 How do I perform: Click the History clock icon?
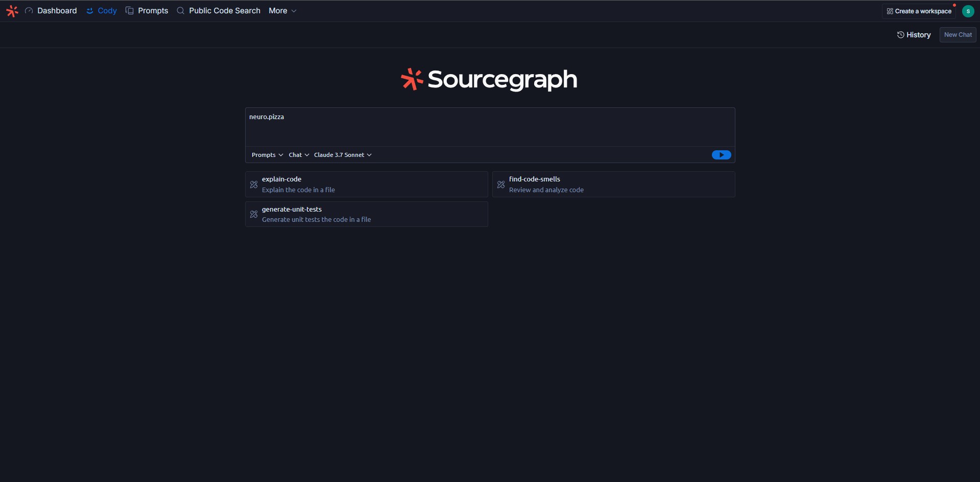(900, 35)
